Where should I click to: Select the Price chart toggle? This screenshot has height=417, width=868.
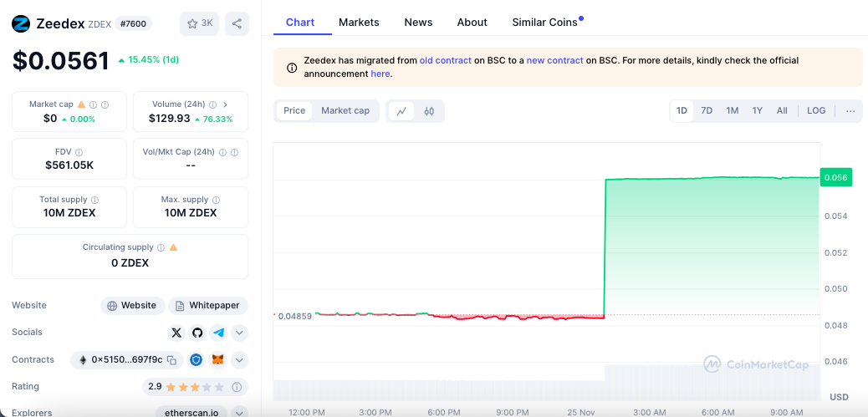pos(294,110)
